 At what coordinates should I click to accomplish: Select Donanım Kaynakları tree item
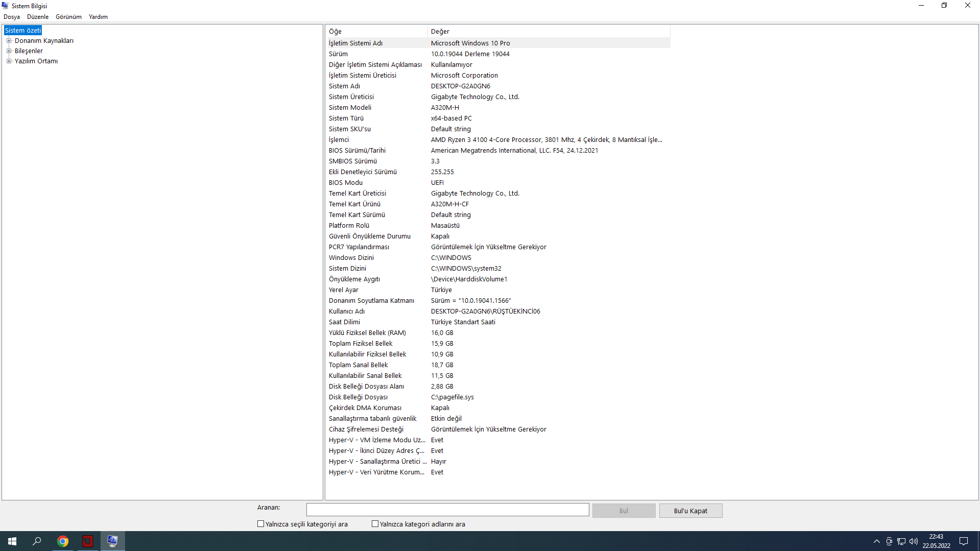44,41
